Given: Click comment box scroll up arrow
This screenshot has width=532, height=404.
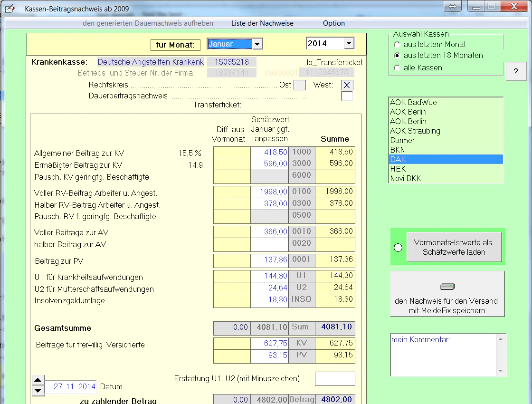Looking at the screenshot, I should [x=501, y=339].
